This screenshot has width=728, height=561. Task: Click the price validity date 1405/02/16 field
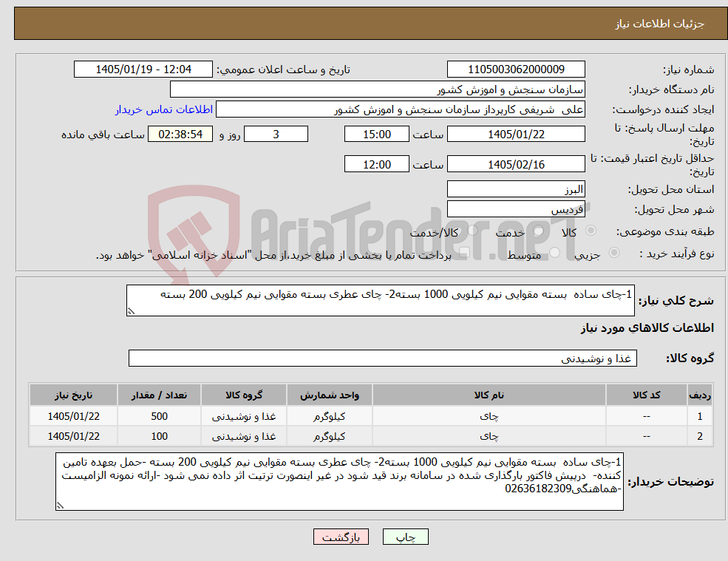[x=516, y=164]
